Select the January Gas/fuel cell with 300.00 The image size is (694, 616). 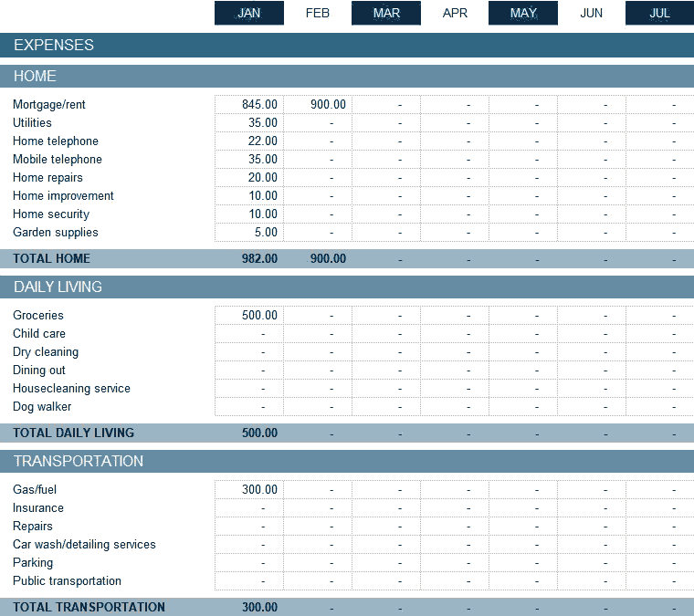pyautogui.click(x=249, y=490)
